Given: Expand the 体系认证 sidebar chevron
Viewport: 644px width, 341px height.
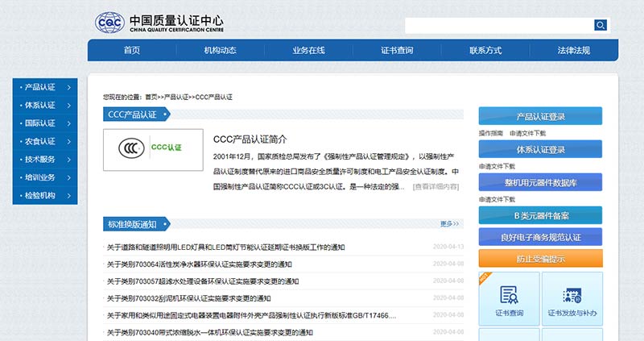Looking at the screenshot, I should coord(69,106).
